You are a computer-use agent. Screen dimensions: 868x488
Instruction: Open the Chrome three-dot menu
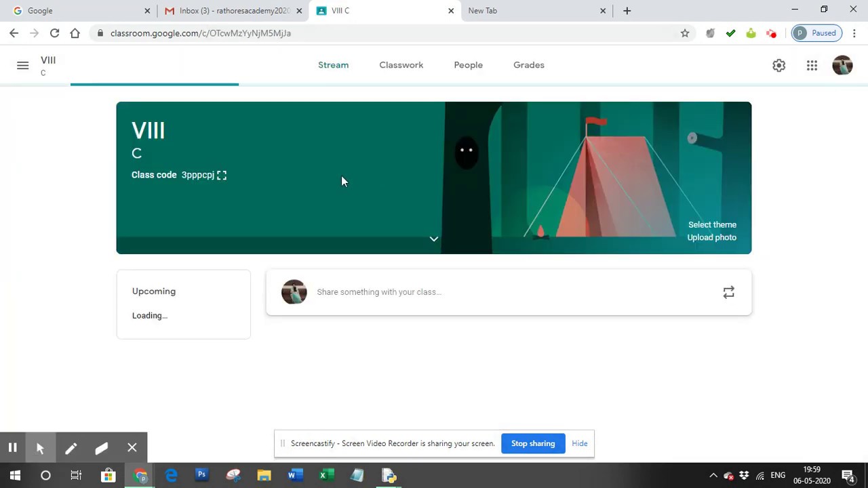click(854, 33)
